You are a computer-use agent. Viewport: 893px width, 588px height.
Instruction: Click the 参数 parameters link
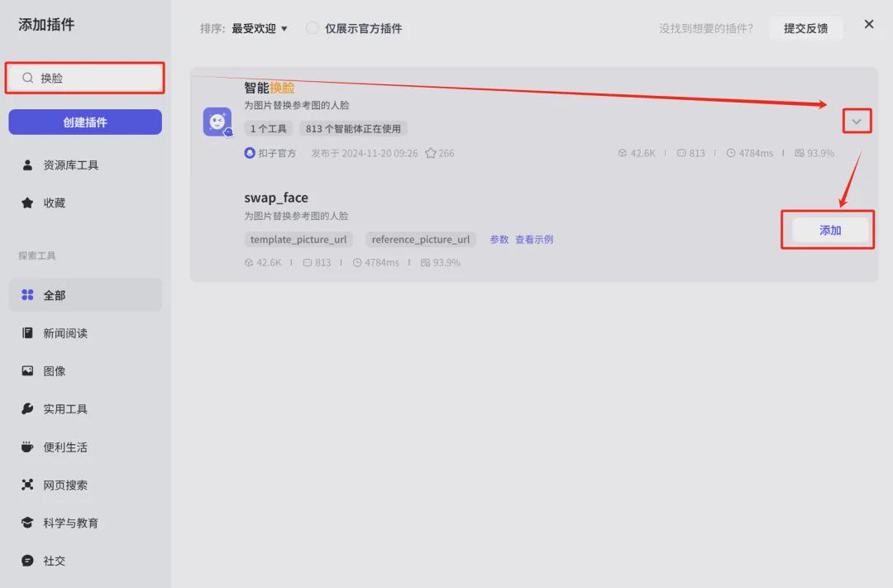coord(499,239)
